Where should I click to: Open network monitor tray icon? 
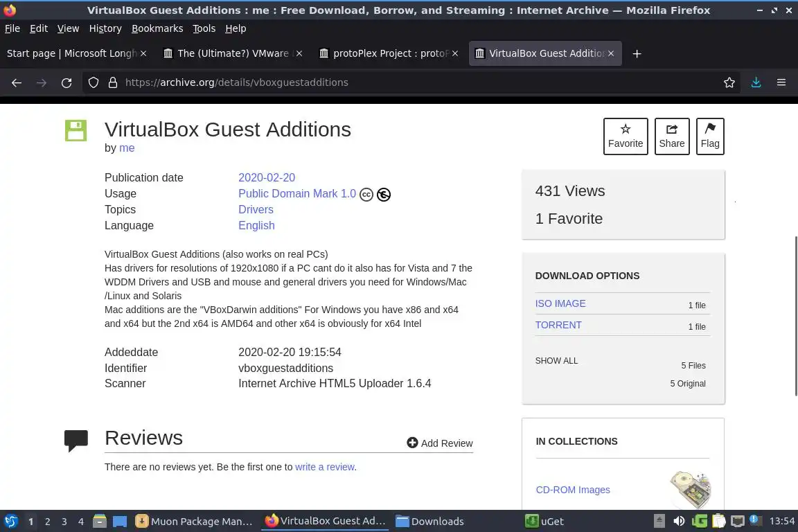coord(738,522)
